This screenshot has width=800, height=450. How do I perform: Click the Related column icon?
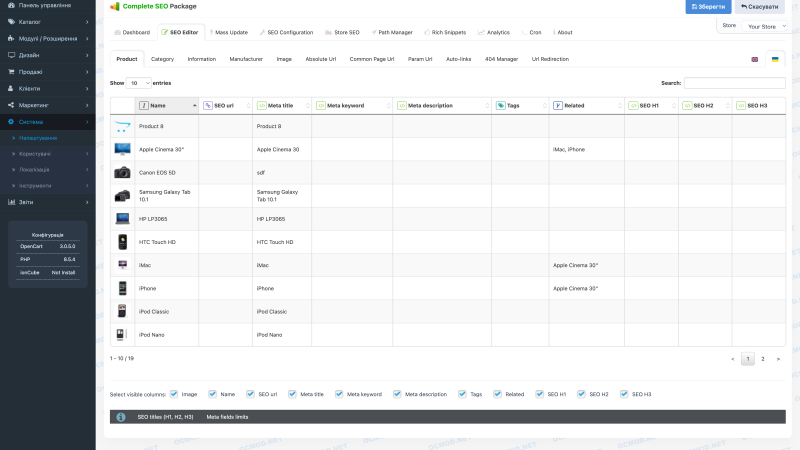(x=558, y=106)
